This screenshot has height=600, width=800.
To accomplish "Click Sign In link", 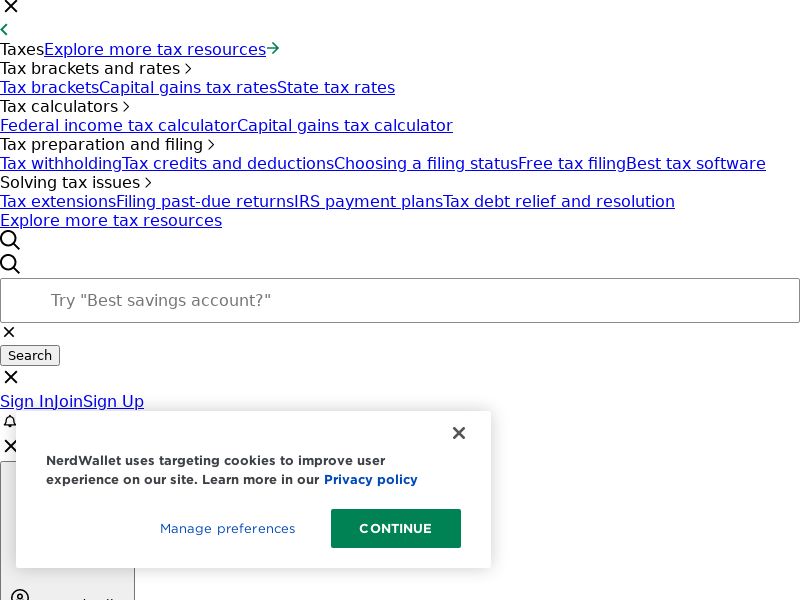I will click(x=27, y=402).
